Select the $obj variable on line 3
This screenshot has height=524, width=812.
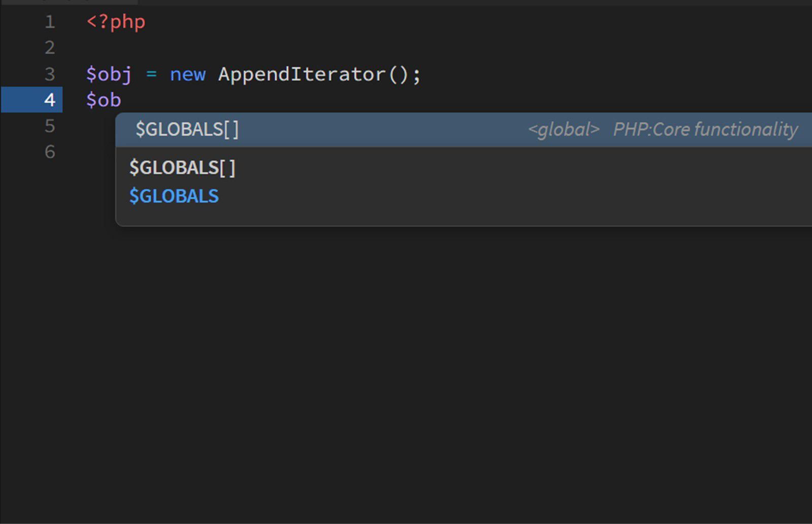pyautogui.click(x=109, y=75)
